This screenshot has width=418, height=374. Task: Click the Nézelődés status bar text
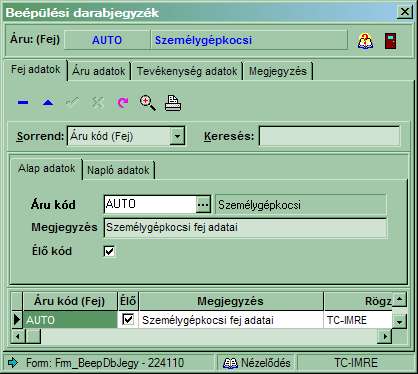266,363
